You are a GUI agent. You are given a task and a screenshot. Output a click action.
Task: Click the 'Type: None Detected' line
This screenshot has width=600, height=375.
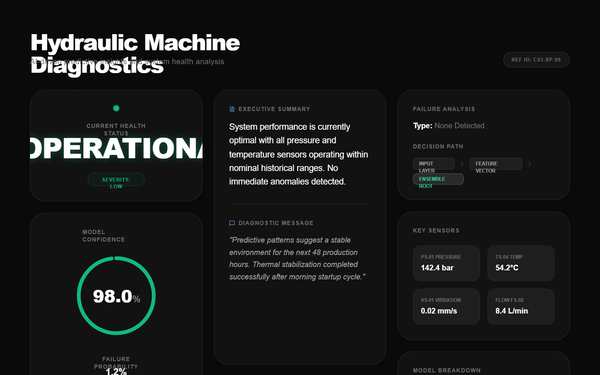(448, 126)
